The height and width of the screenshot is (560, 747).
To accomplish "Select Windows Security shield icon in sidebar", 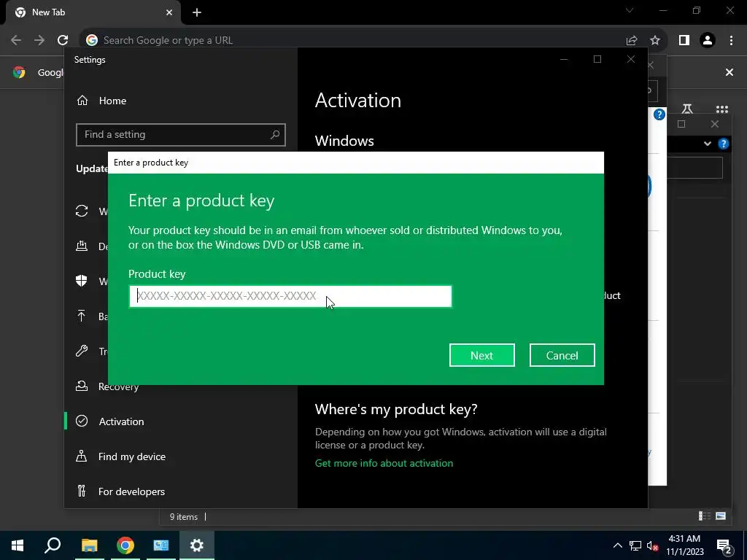I will pyautogui.click(x=82, y=281).
